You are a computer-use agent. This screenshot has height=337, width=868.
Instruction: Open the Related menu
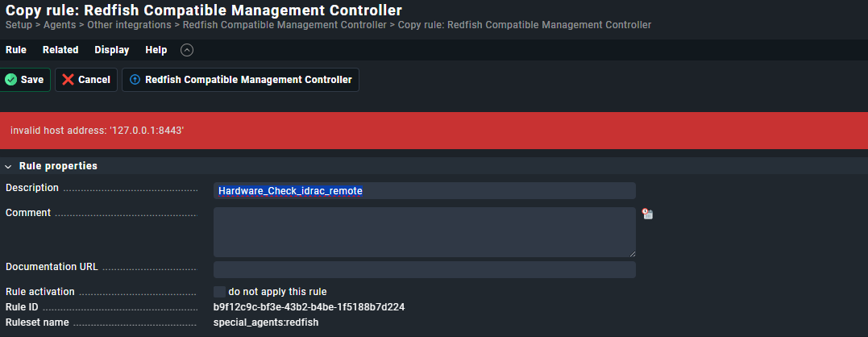coord(60,50)
